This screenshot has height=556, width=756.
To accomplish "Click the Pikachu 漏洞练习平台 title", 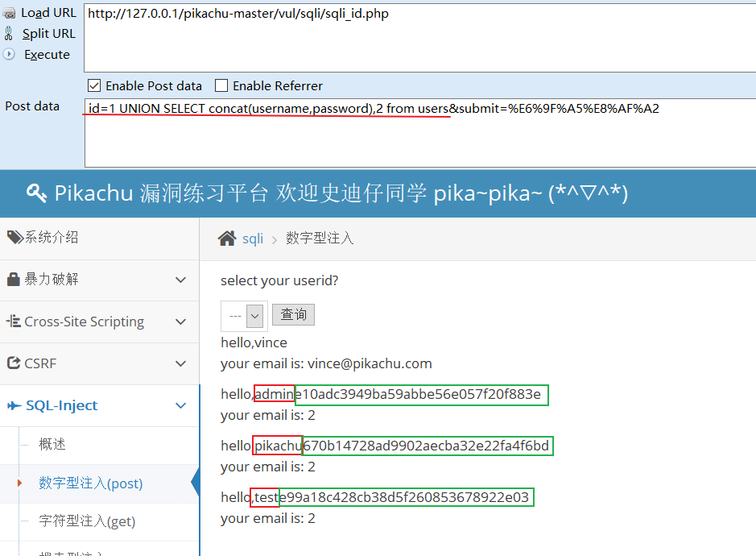I will click(x=161, y=193).
